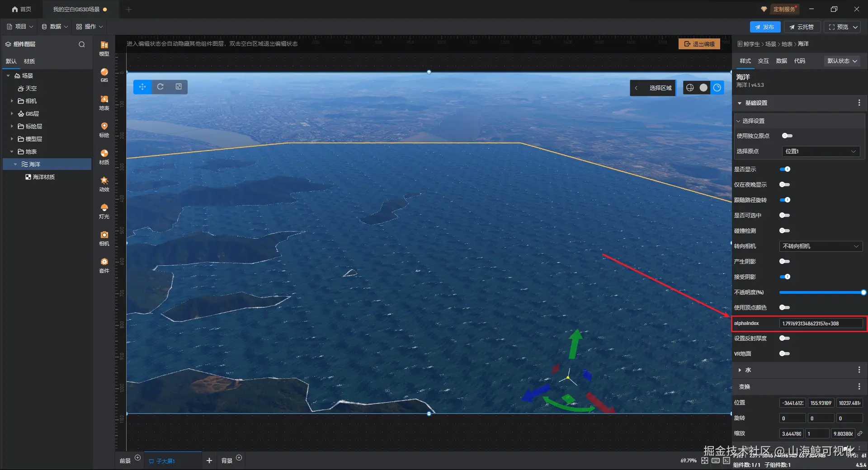Viewport: 868px width, 470px height.
Task: Open 基础设置 section options menu
Action: point(859,103)
